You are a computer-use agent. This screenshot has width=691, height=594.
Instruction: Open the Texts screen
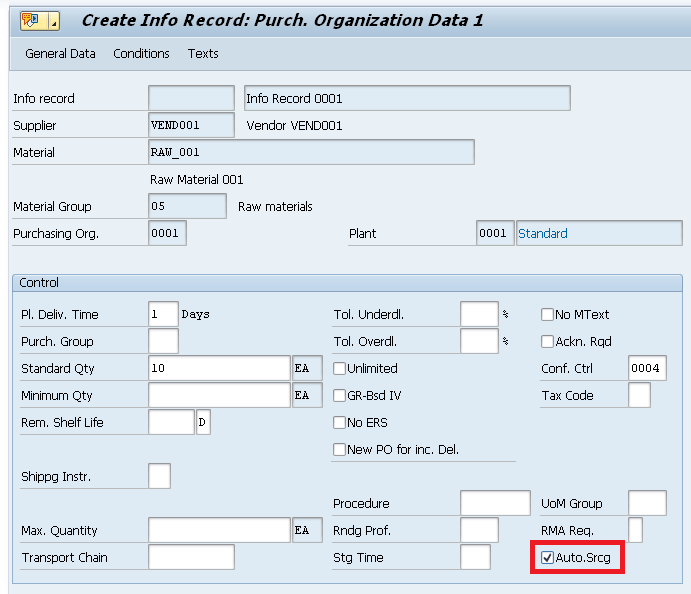203,54
